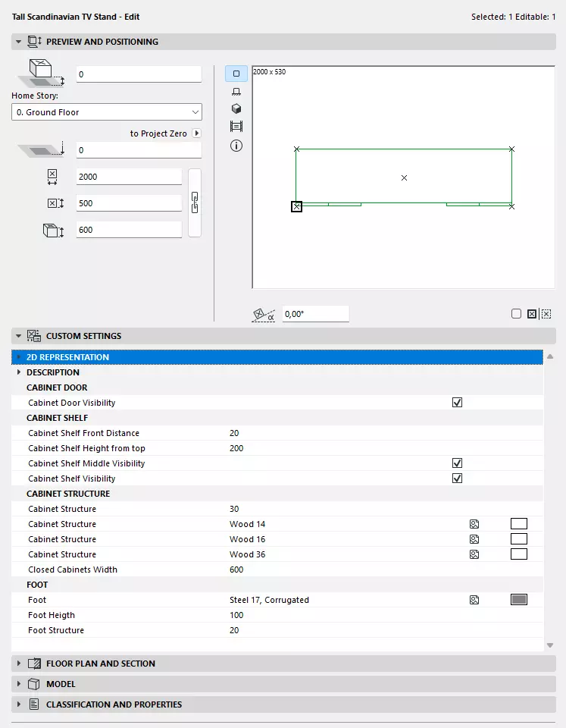Screen dimensions: 566x728
Task: Click the project zero elevation field
Action: pyautogui.click(x=139, y=150)
